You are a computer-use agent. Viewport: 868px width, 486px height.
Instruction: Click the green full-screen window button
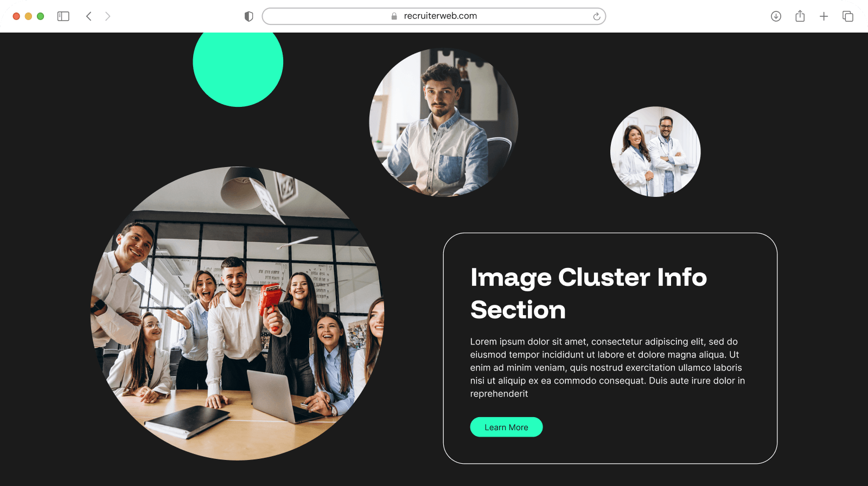point(40,16)
